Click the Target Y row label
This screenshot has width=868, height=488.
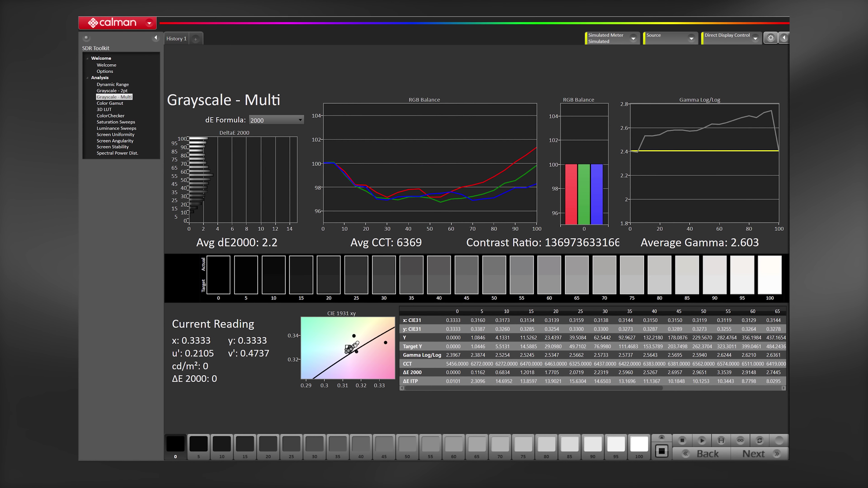412,346
